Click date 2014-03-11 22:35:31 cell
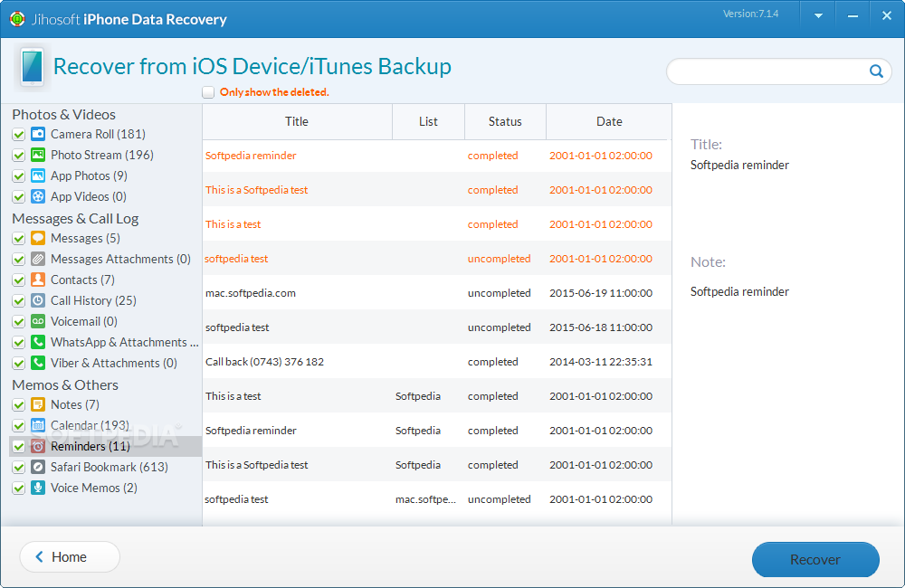 601,362
